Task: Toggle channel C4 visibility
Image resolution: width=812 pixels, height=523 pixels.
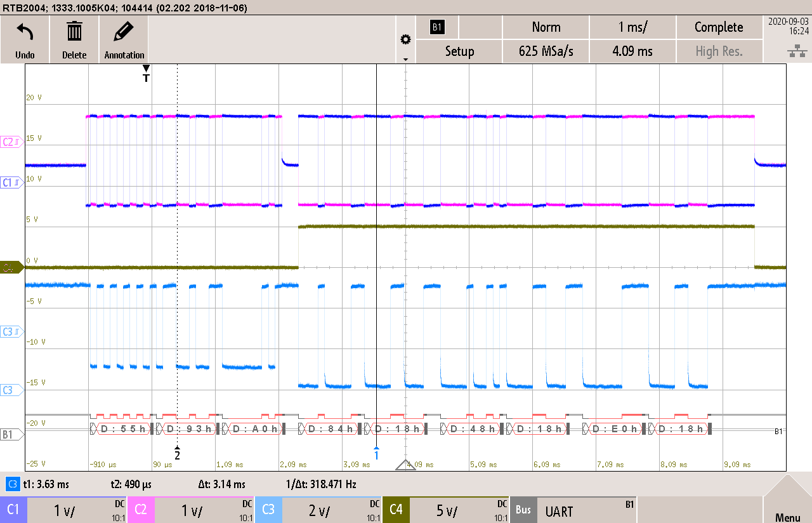Action: coord(396,510)
